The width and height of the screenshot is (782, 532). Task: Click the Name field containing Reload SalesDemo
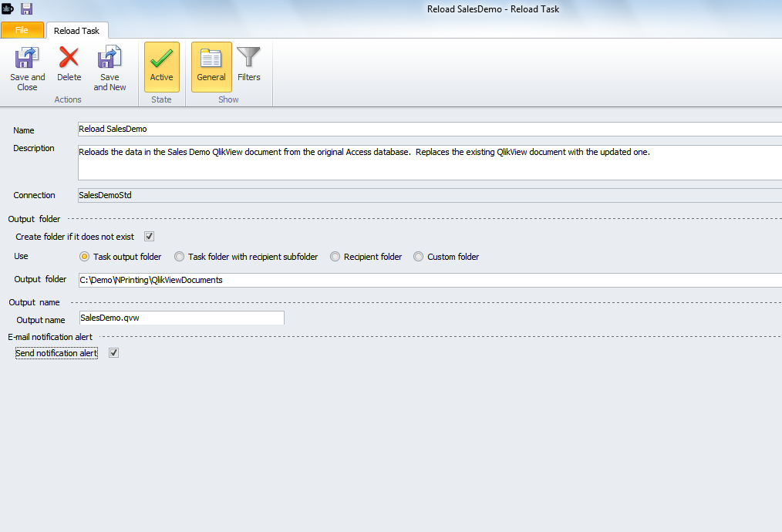[x=430, y=129]
